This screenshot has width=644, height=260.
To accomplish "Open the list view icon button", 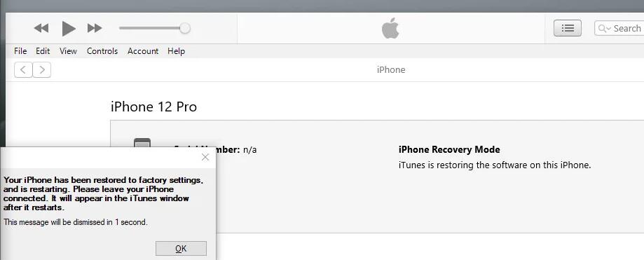I will click(x=568, y=28).
